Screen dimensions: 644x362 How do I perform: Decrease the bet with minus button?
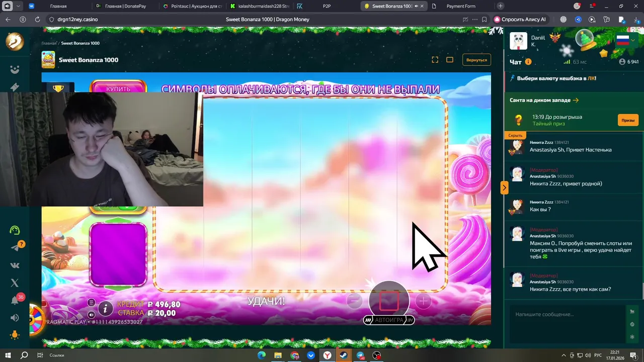[354, 301]
